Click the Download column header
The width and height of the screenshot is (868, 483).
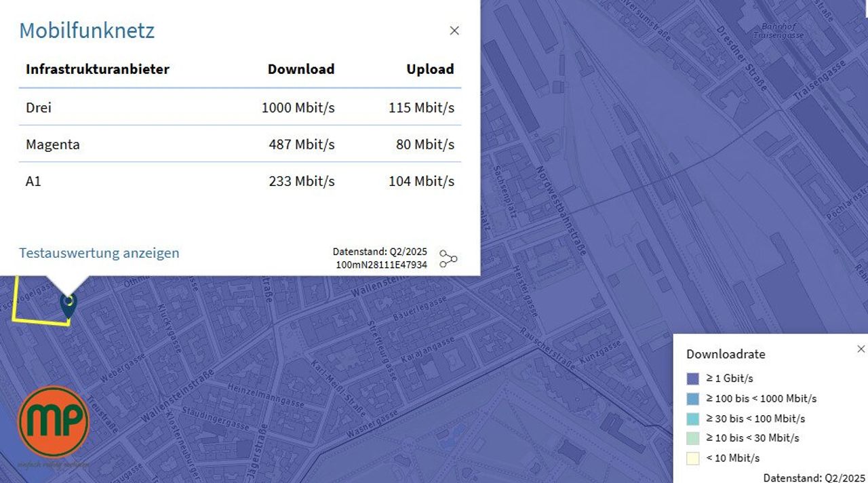301,69
